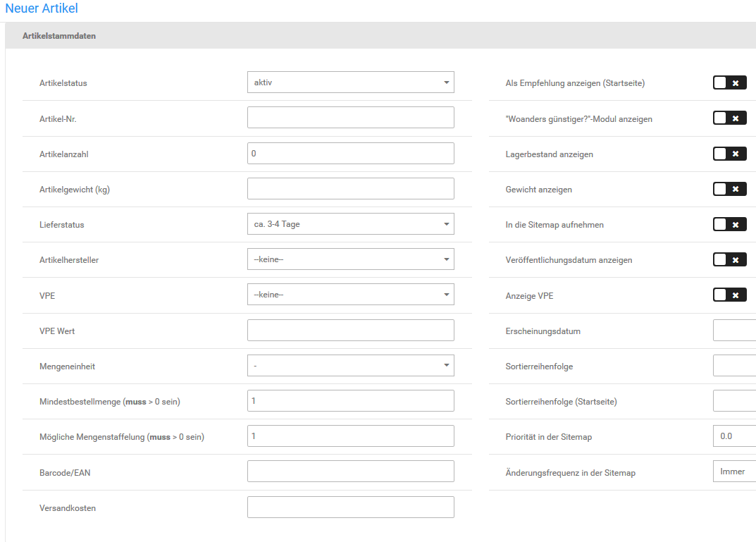Click into the Barcode/EAN field
The image size is (756, 542).
pos(350,472)
